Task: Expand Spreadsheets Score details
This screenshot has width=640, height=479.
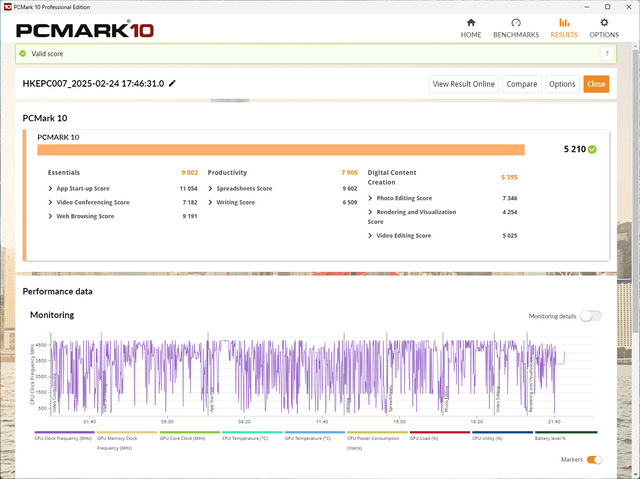Action: click(x=210, y=188)
